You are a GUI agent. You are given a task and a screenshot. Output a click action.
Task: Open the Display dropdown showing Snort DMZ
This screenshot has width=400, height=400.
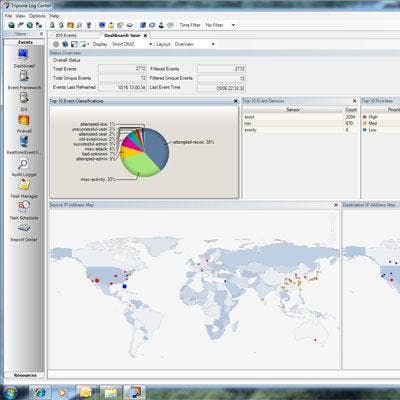(x=132, y=44)
